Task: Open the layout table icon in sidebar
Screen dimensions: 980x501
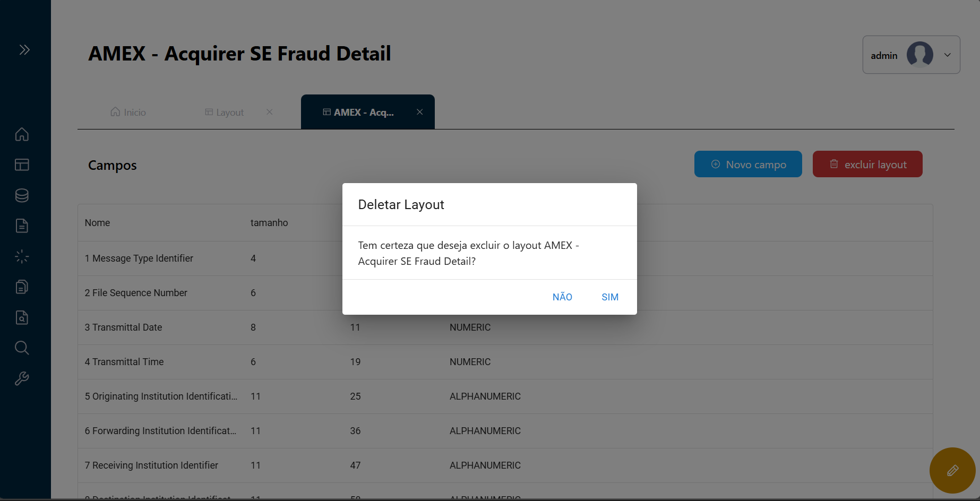Action: tap(22, 165)
